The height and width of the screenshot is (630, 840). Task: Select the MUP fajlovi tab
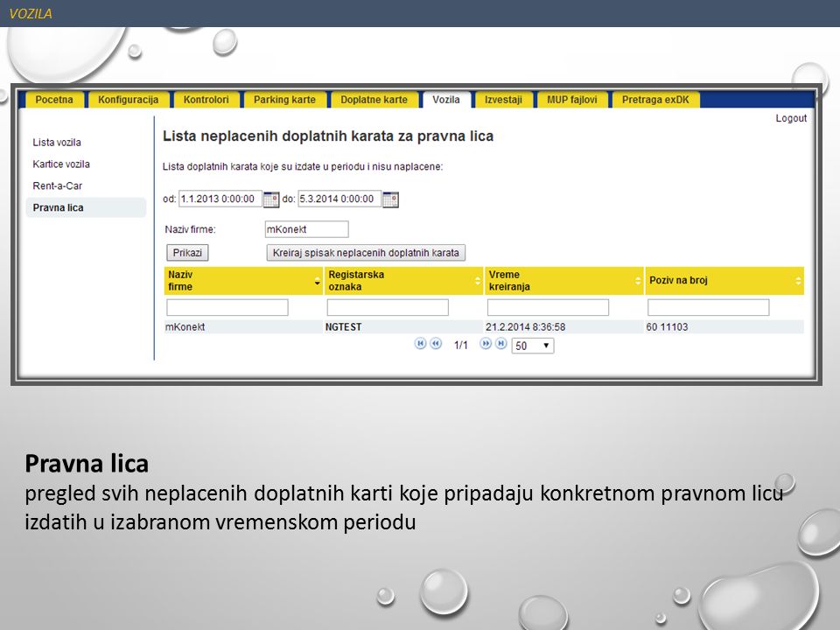pyautogui.click(x=572, y=100)
